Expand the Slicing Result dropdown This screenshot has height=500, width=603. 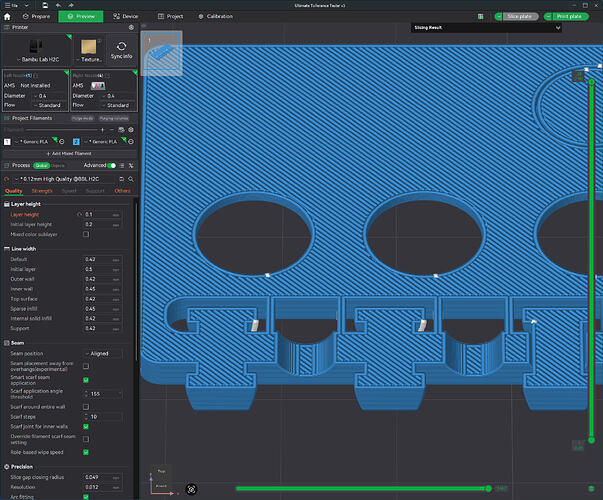486,28
